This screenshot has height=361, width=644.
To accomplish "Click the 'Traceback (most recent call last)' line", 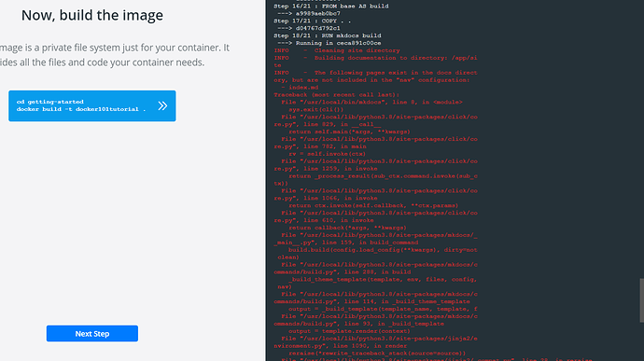I will pos(336,95).
